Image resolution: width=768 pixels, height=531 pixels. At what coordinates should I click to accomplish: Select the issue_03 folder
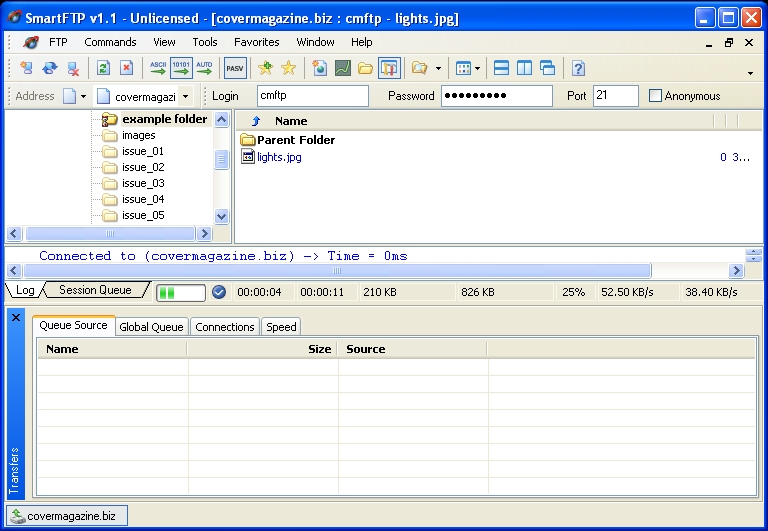coord(143,183)
